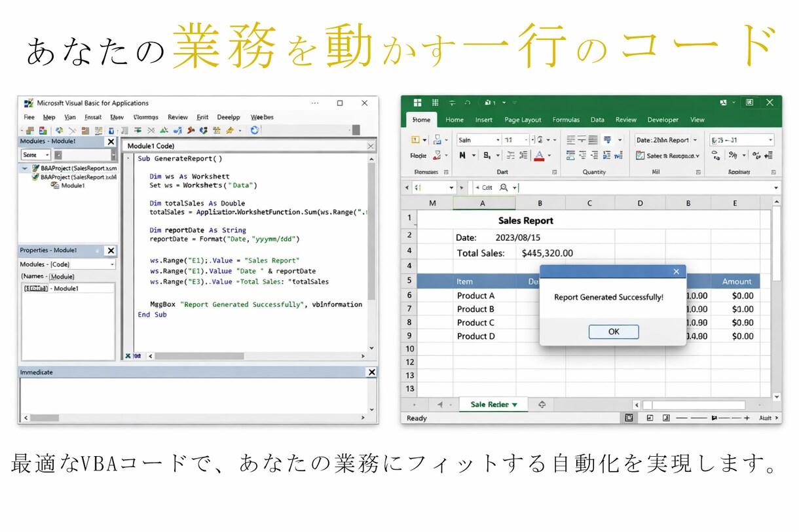Click the magnifier icon beside the formula bar
Viewport: 799px width, 532px height.
pos(504,187)
